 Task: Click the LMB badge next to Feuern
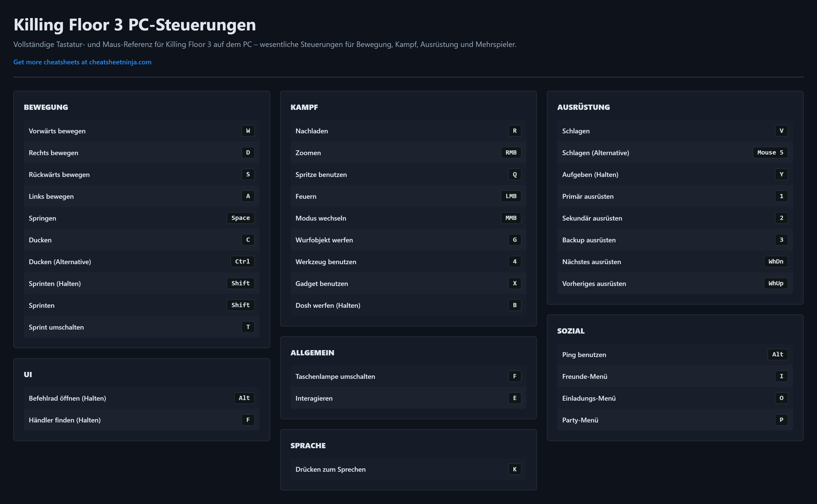coord(511,196)
